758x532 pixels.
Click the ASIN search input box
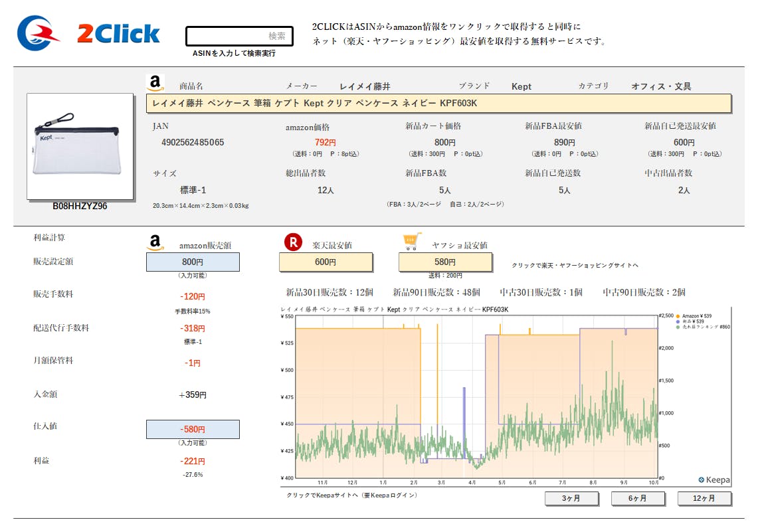click(239, 36)
